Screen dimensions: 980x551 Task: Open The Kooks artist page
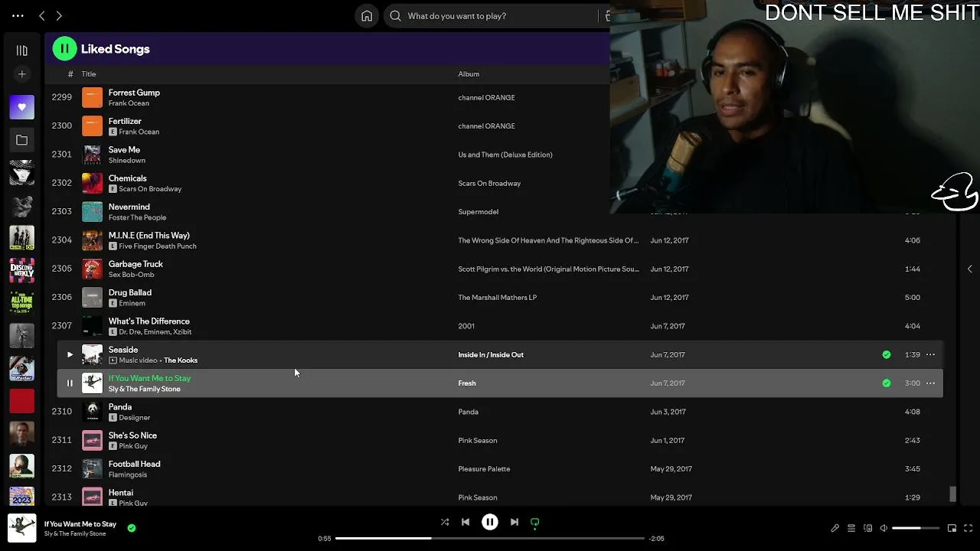click(x=181, y=360)
